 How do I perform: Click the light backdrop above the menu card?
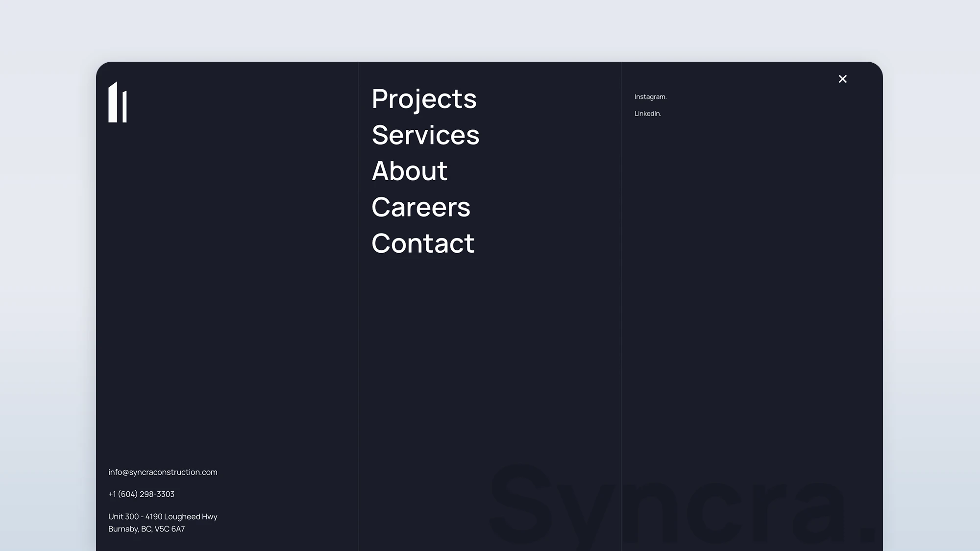click(x=490, y=29)
